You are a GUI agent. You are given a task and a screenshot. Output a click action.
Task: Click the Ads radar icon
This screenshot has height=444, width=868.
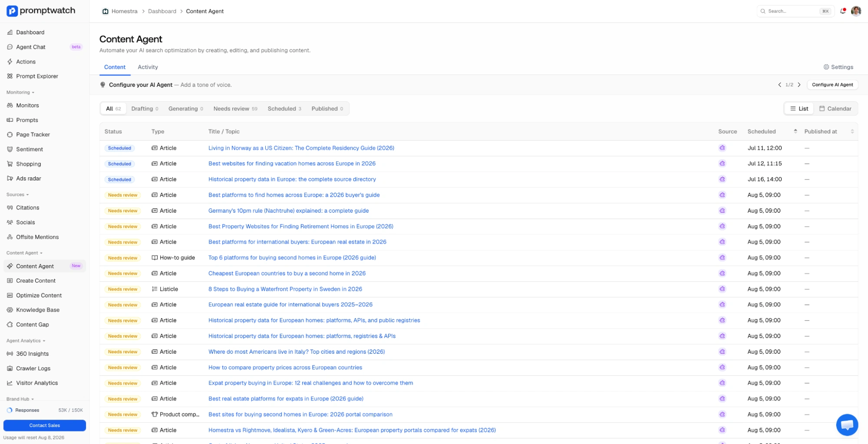(x=10, y=178)
